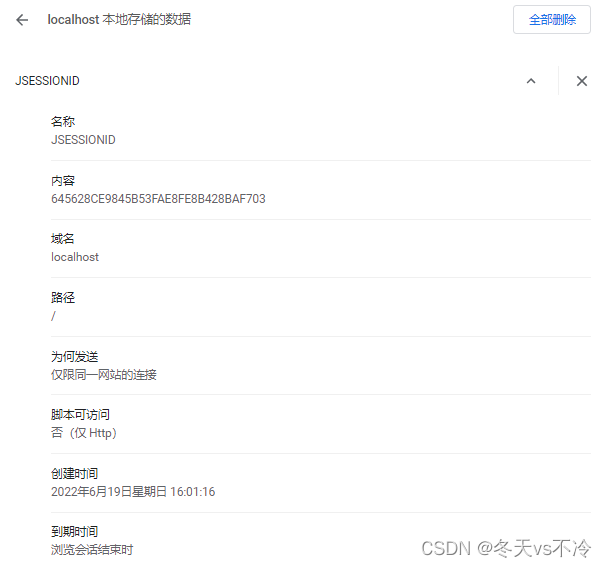Click the value 否（仅 Http）
The width and height of the screenshot is (607, 568).
click(84, 433)
